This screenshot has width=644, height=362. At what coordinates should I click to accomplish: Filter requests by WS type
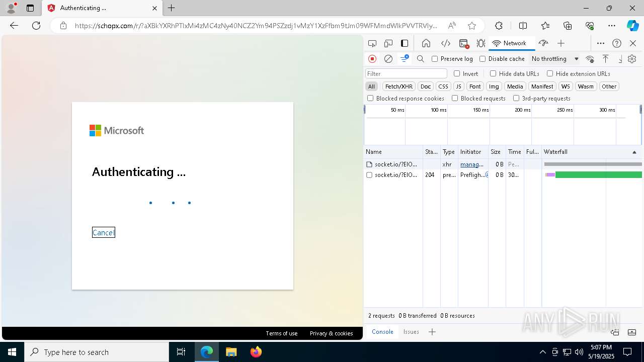[x=566, y=86]
